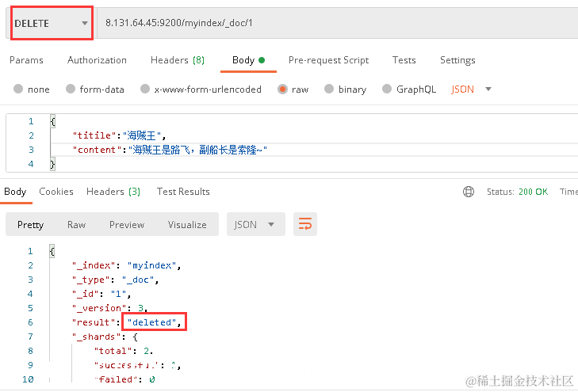Choose x-www-form-urlencoded body type
The width and height of the screenshot is (578, 392).
coord(145,89)
